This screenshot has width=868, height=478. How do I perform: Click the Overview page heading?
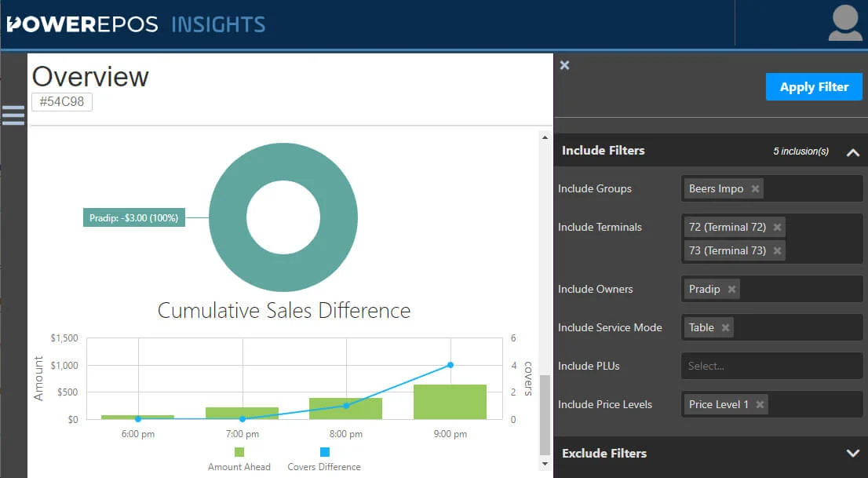click(90, 76)
